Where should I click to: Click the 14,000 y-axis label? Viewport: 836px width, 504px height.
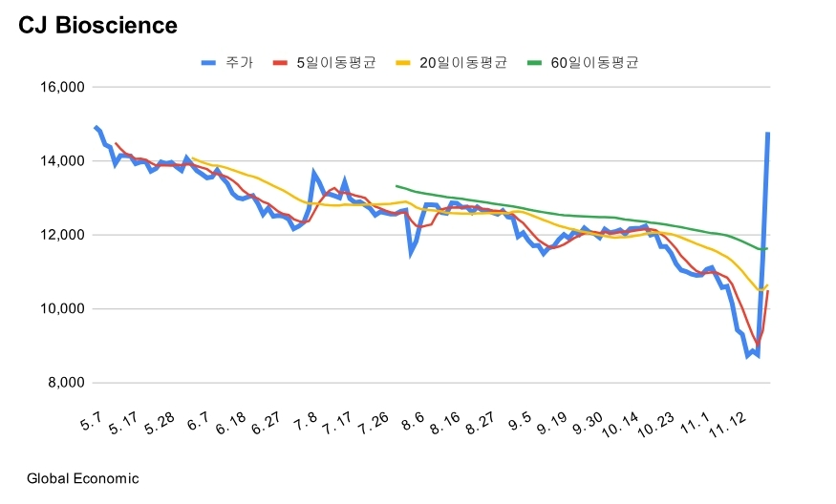click(x=62, y=161)
